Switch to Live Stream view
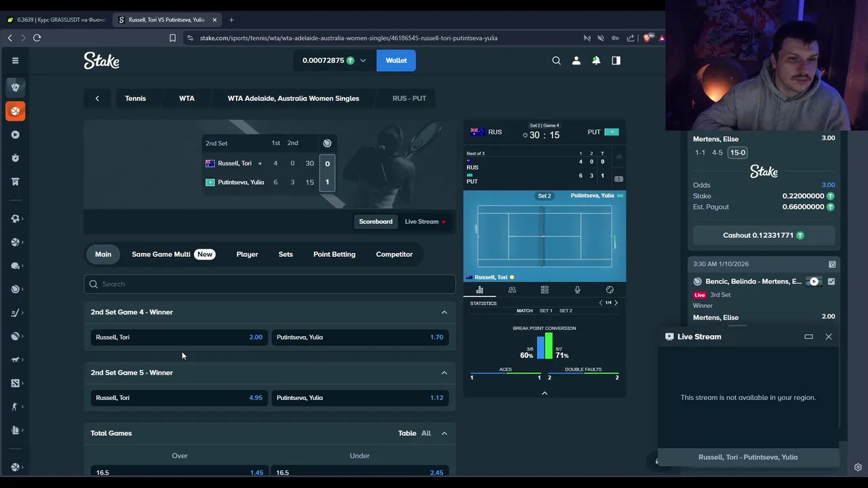The height and width of the screenshot is (488, 868). click(425, 222)
